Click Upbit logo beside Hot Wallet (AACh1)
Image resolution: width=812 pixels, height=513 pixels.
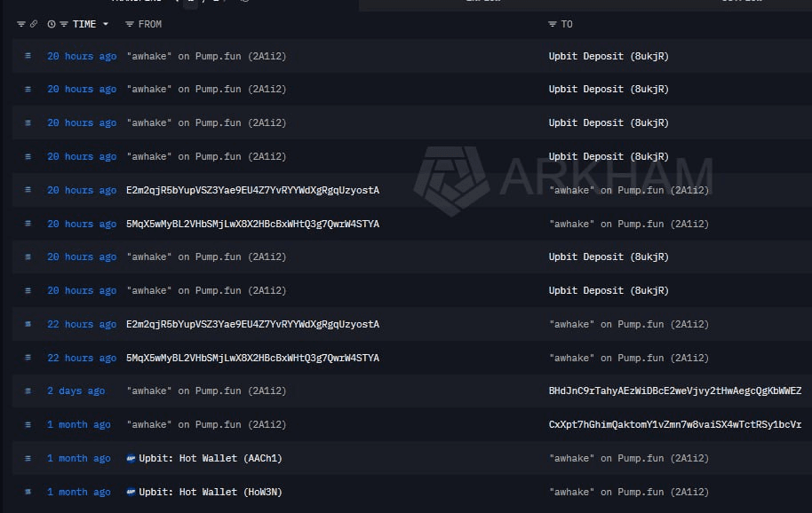(131, 458)
